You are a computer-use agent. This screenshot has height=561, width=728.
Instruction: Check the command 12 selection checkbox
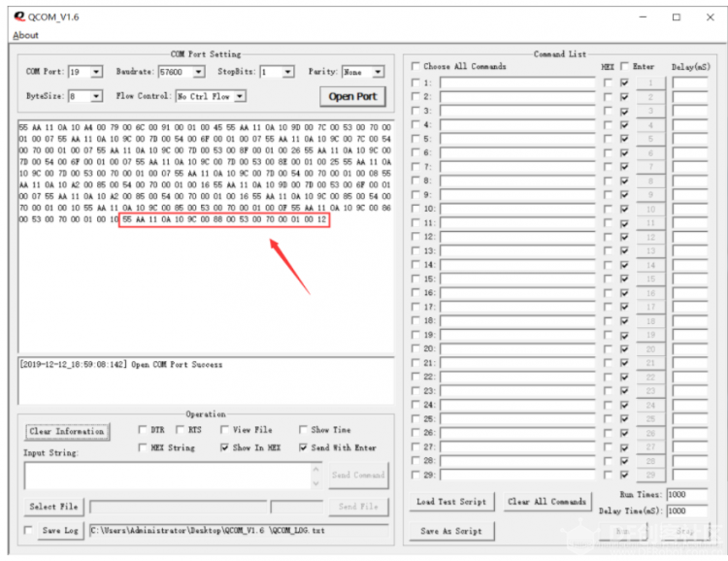tap(415, 237)
